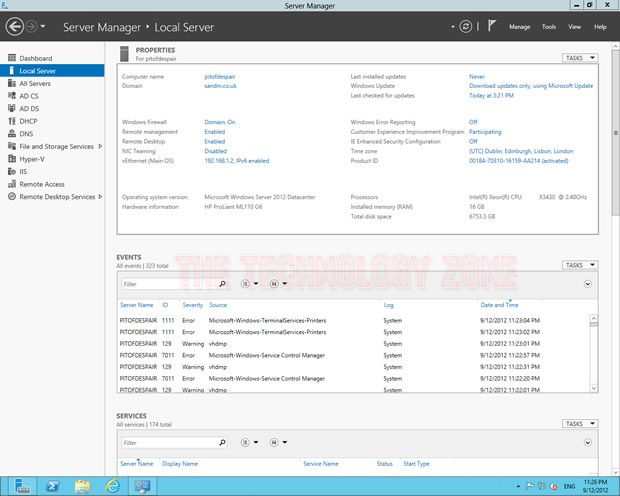620x496 pixels.
Task: Click the Windows Error Reporting Off link
Action: (473, 122)
